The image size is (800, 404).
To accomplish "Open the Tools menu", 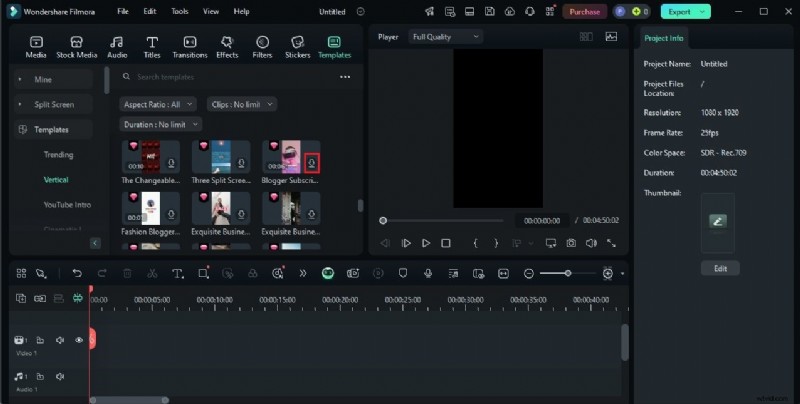I will click(x=179, y=11).
